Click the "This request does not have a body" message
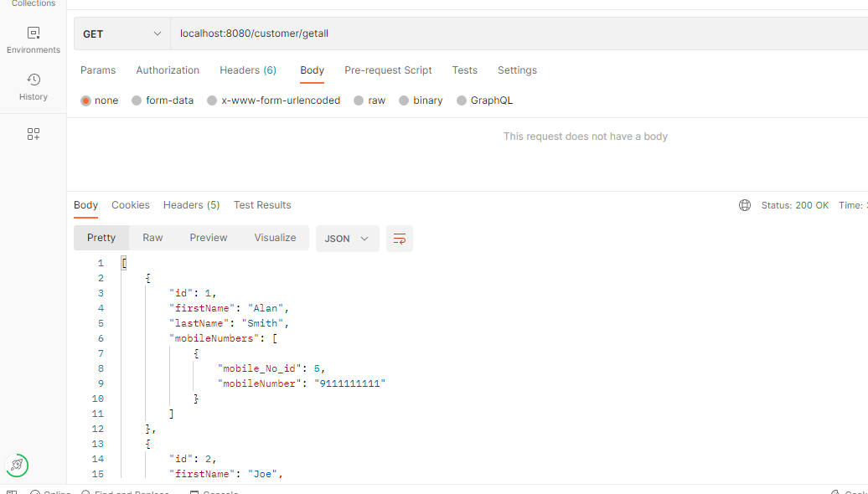 click(x=585, y=136)
